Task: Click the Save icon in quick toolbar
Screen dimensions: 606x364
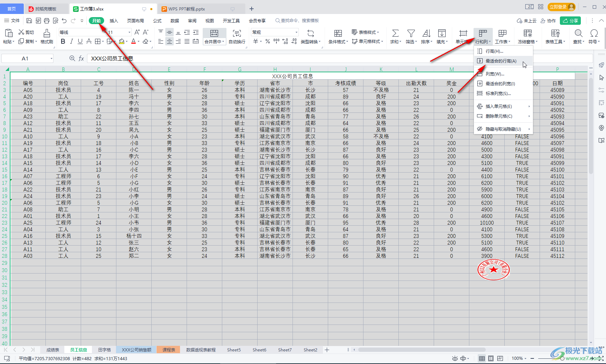Action: point(29,21)
